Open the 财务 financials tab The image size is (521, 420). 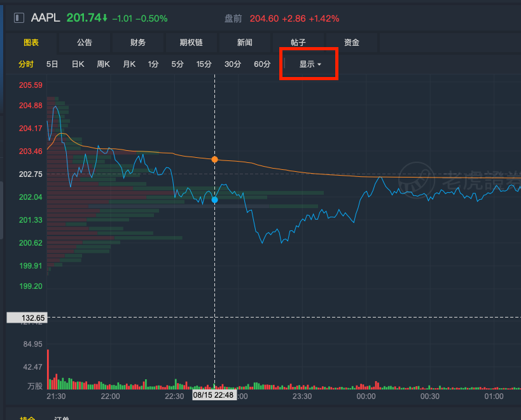point(138,43)
